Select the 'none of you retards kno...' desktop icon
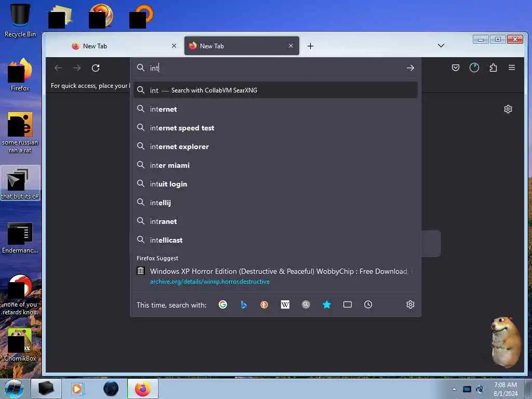This screenshot has height=399, width=532. [x=20, y=295]
